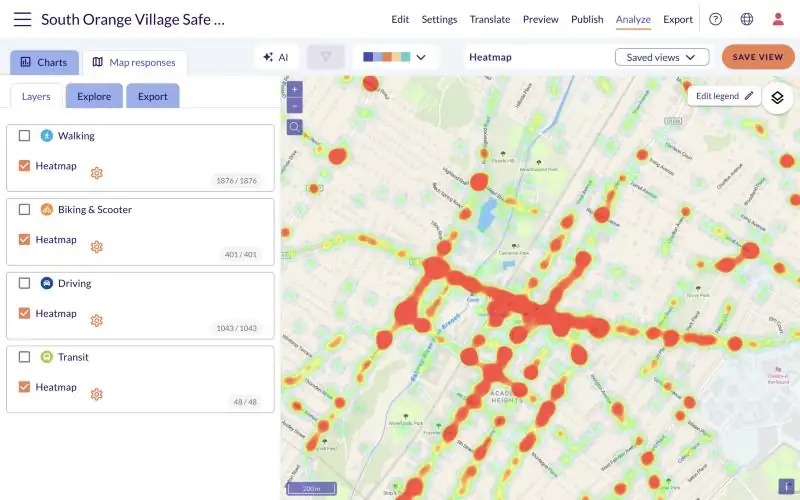The width and height of the screenshot is (800, 500).
Task: Select the Layers sub-tab
Action: point(36,96)
